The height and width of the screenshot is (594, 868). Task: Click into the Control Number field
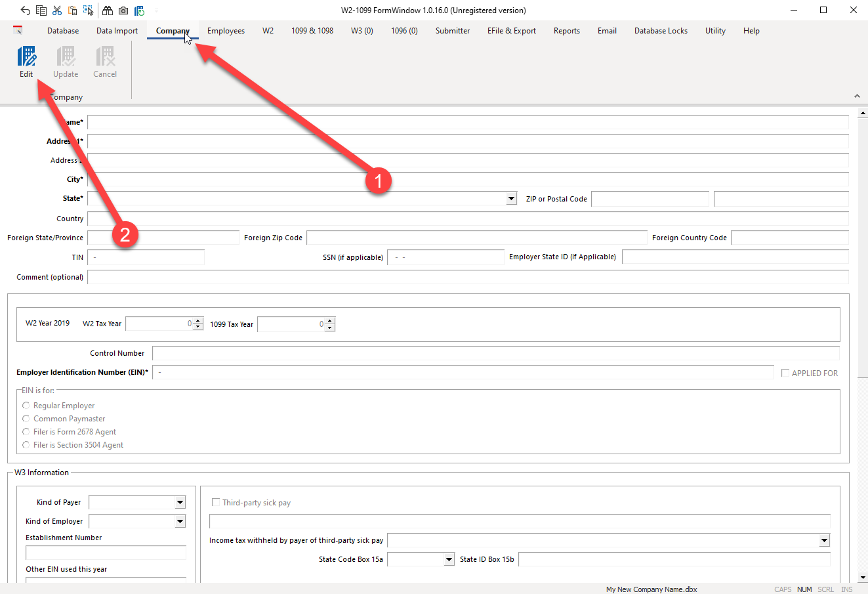tap(495, 353)
